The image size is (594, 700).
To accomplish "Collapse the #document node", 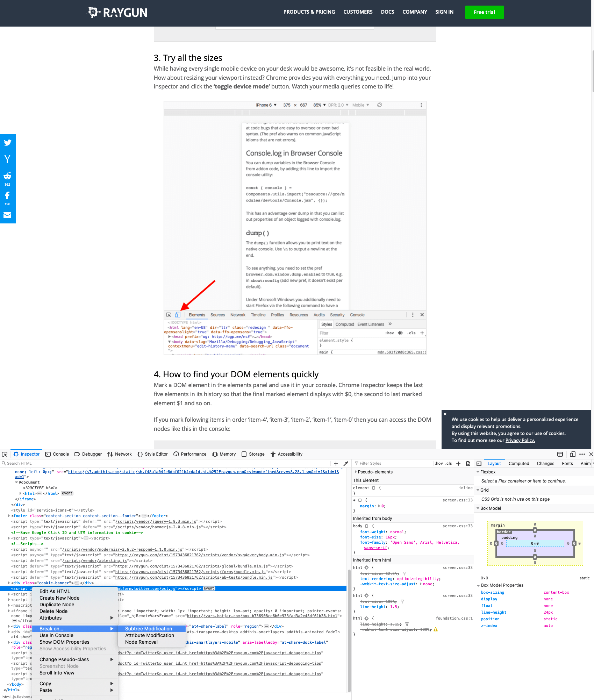I will [x=16, y=483].
